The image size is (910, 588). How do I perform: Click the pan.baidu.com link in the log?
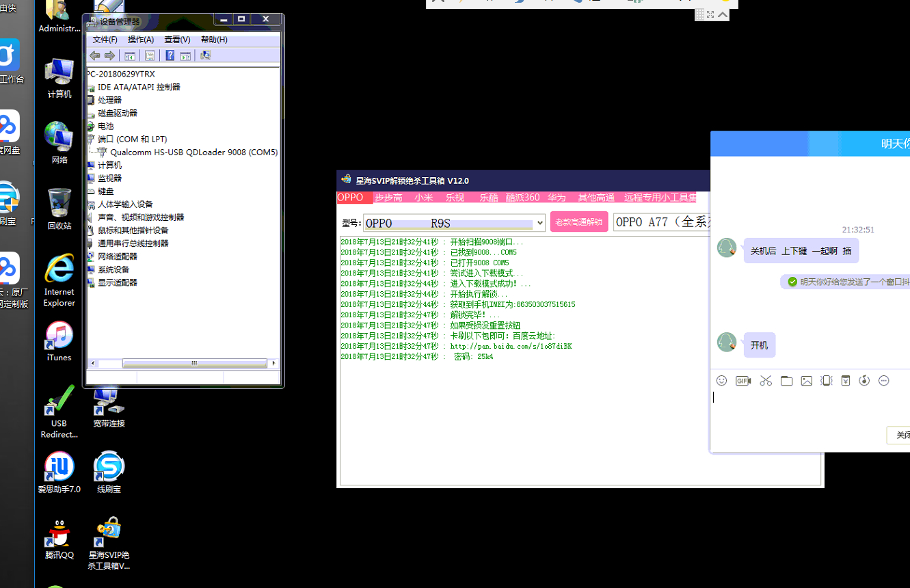coord(511,347)
